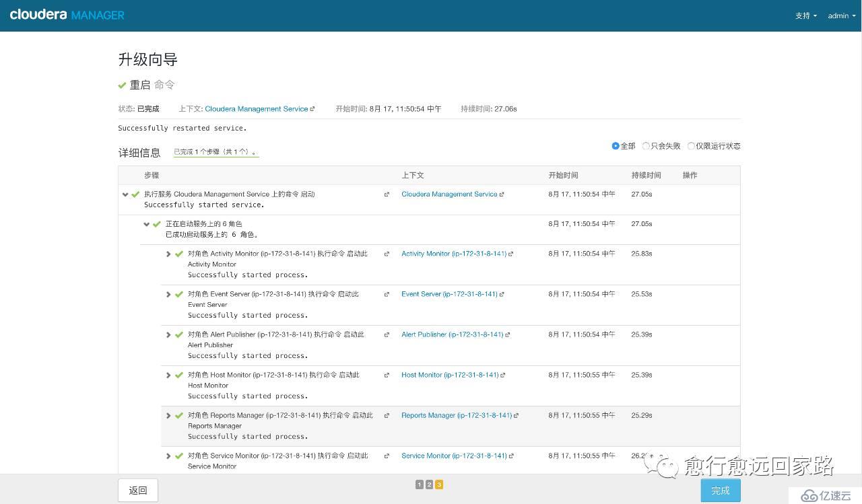
Task: Open Service Monitor (ip-172-31-8-141) link
Action: 454,456
